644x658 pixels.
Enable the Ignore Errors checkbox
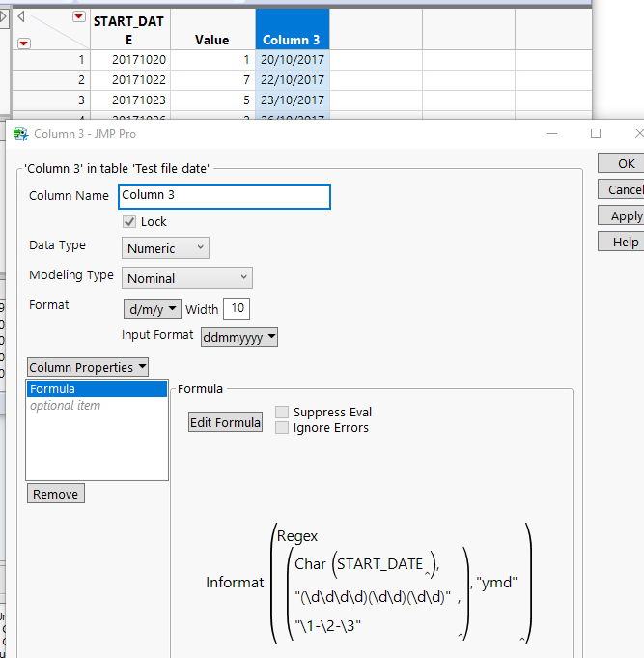click(x=282, y=428)
